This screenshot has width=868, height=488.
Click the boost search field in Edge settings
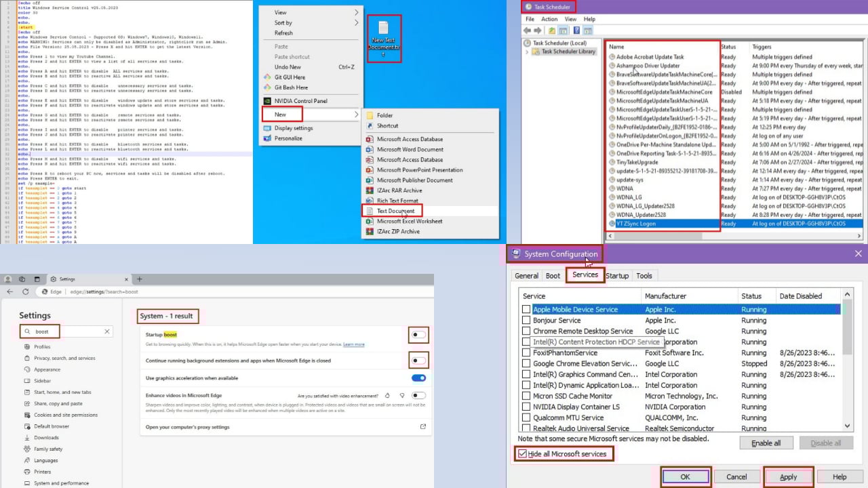(41, 331)
